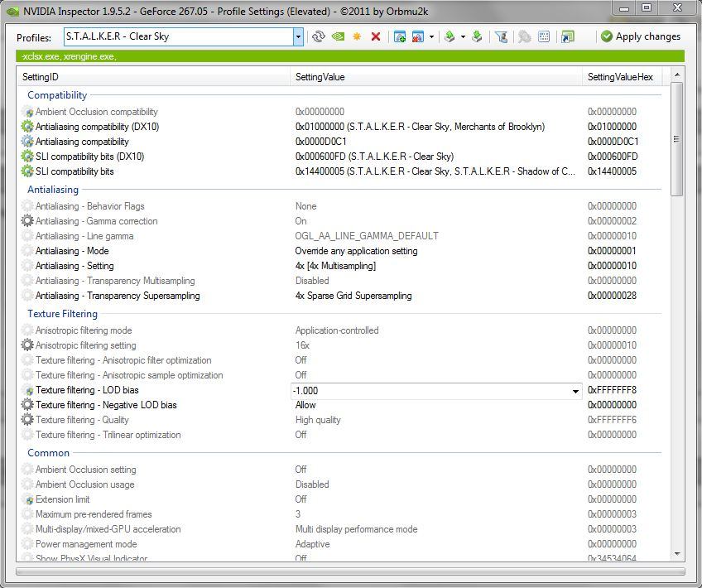The image size is (702, 588).
Task: Select Texture filtering - Trilinear optimization row
Action: pos(340,435)
